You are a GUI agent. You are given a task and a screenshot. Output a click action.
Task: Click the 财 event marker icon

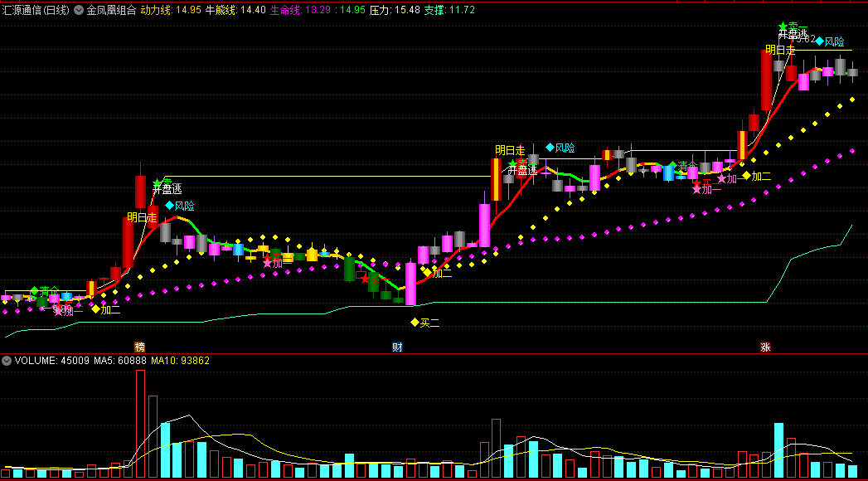coord(397,347)
